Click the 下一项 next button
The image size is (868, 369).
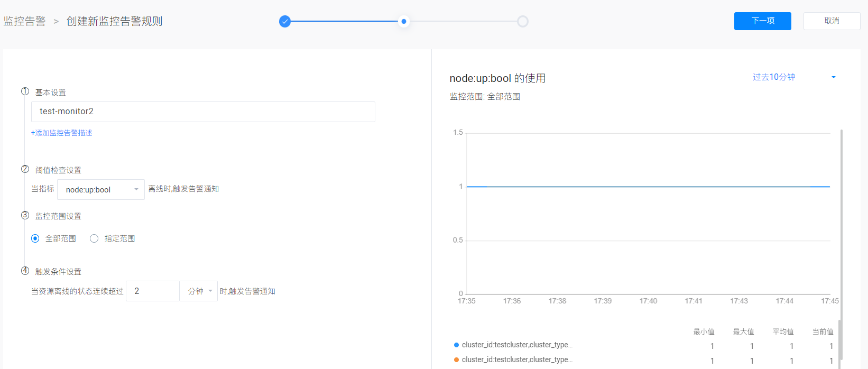pyautogui.click(x=762, y=21)
